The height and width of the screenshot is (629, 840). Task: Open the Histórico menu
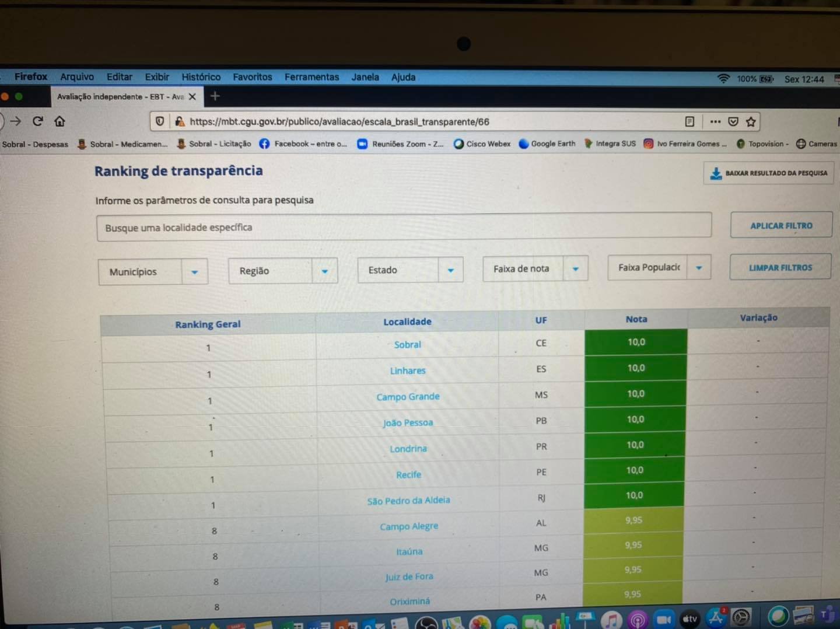201,77
